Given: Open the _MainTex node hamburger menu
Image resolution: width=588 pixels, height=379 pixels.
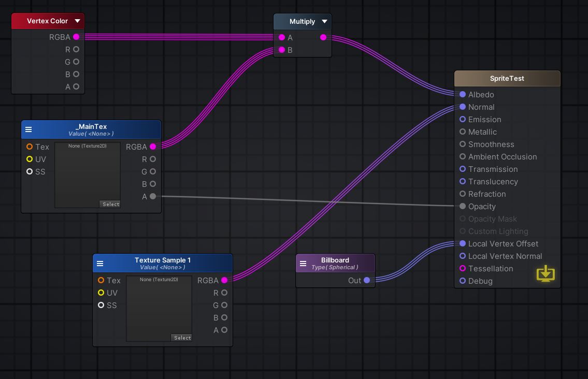Looking at the screenshot, I should click(x=28, y=129).
